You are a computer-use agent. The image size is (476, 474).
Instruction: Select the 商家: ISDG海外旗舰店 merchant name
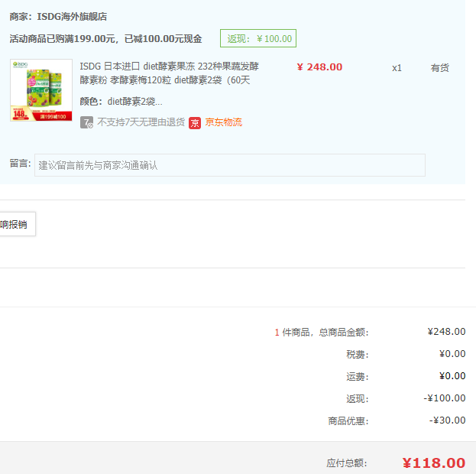tap(58, 16)
